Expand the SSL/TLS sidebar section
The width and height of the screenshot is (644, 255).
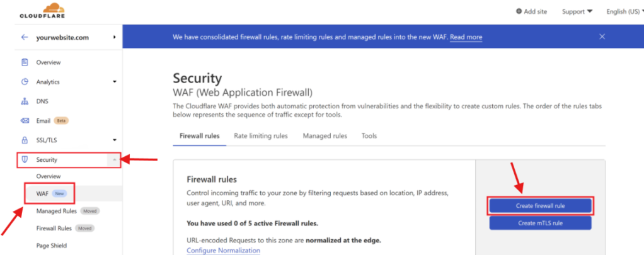click(114, 140)
